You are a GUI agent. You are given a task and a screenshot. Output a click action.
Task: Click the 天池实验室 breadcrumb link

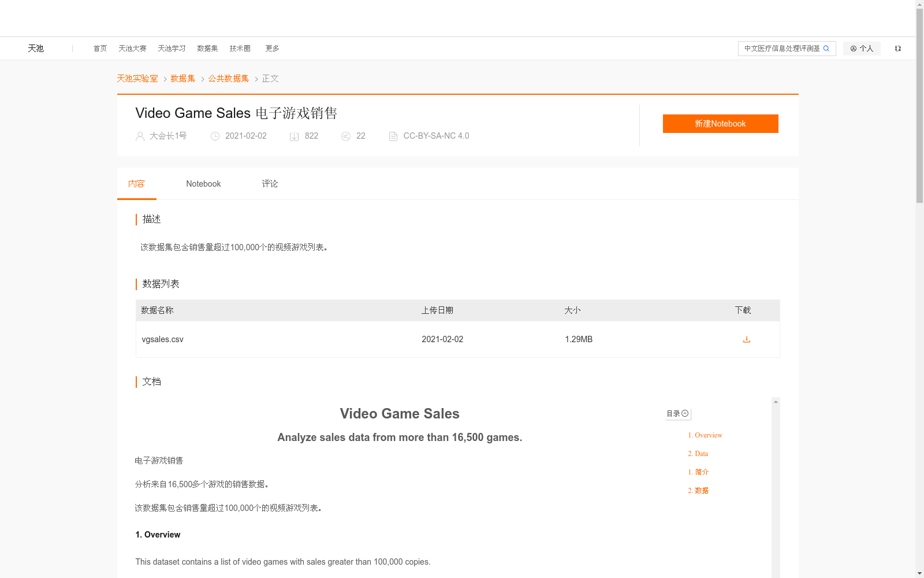tap(137, 79)
